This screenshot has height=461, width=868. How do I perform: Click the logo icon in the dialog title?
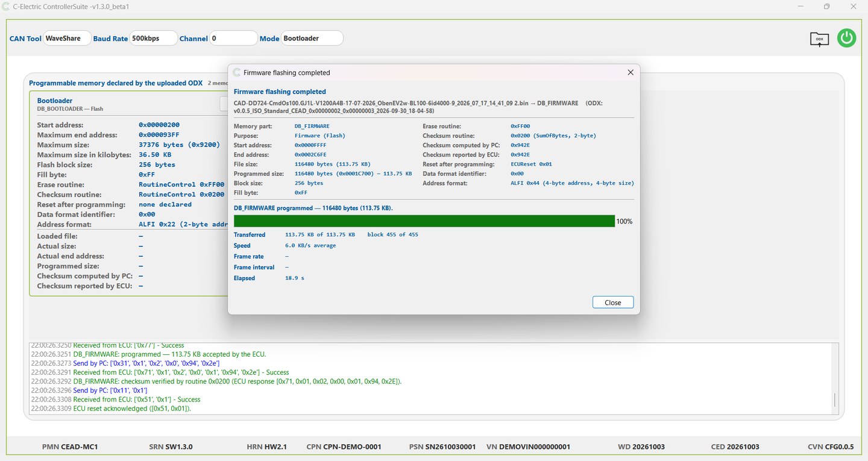[x=237, y=72]
